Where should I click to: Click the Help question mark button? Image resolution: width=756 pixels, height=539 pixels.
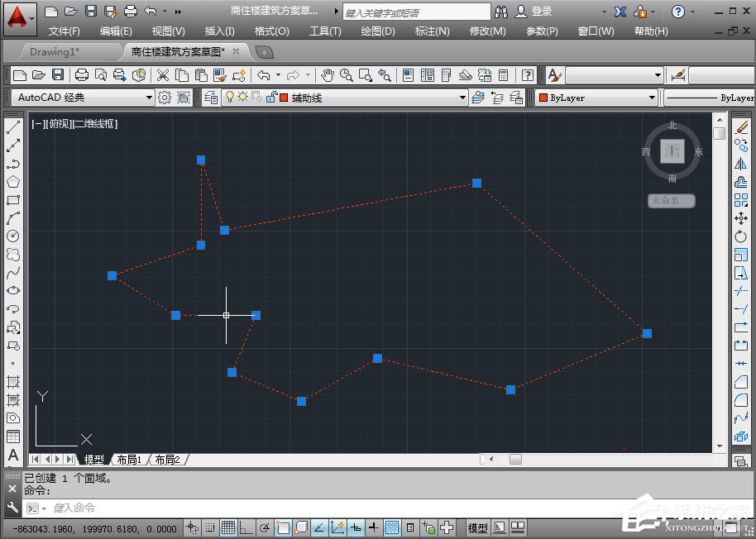(x=677, y=12)
